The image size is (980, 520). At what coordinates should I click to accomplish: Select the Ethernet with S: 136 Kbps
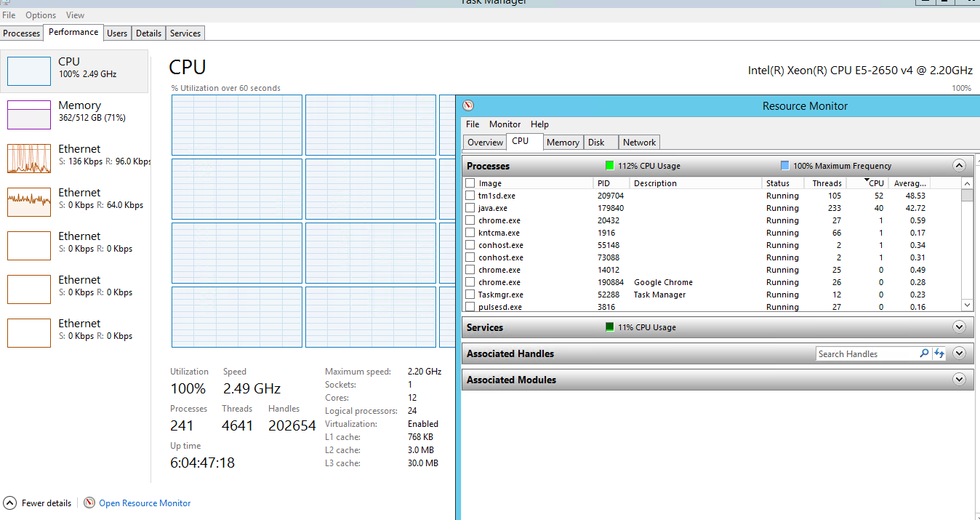tap(76, 159)
